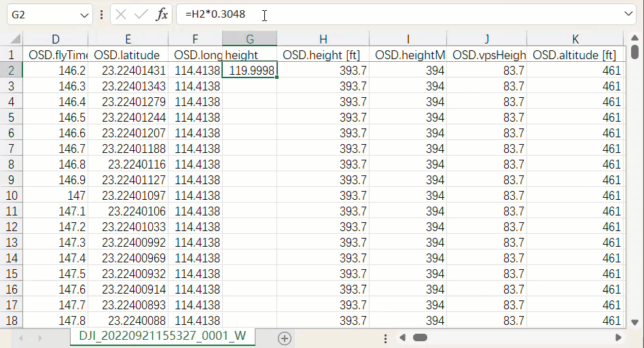The image size is (644, 348).
Task: Click the vertical scrollbar up arrow
Action: click(x=634, y=38)
